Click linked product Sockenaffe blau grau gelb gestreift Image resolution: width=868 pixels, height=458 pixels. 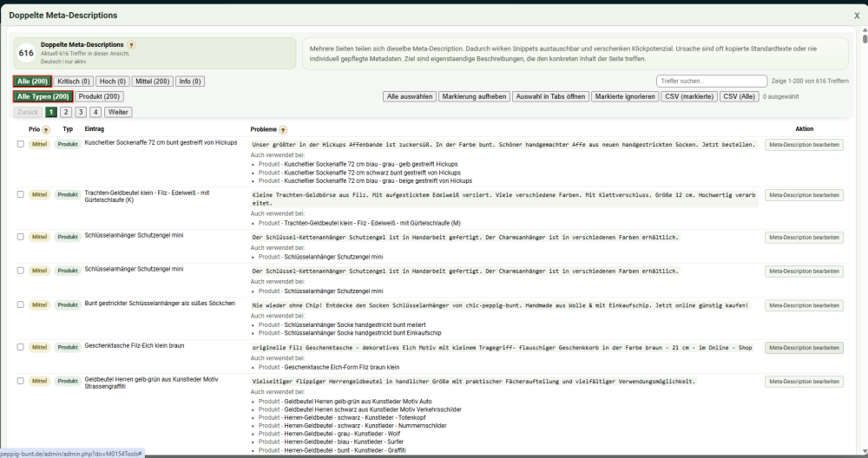click(x=371, y=164)
